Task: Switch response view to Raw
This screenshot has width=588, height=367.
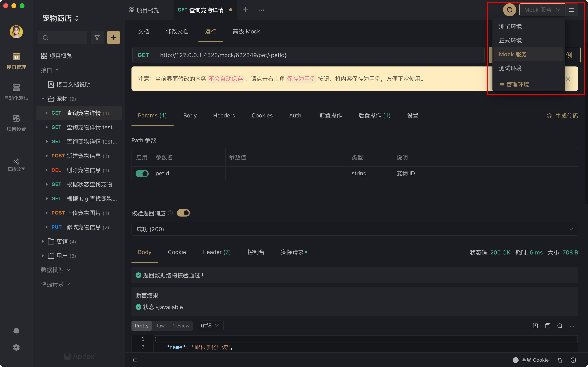Action: click(x=160, y=326)
